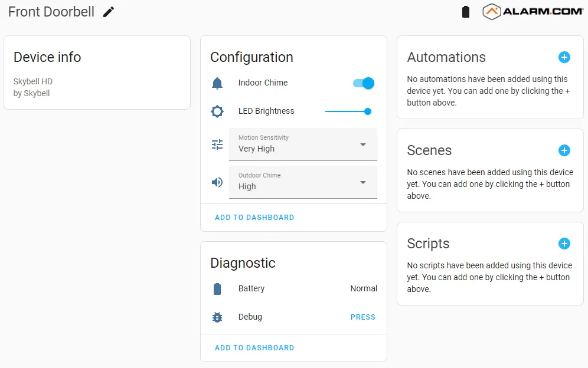This screenshot has width=588, height=368.
Task: Add a new automation with the plus icon
Action: point(564,57)
